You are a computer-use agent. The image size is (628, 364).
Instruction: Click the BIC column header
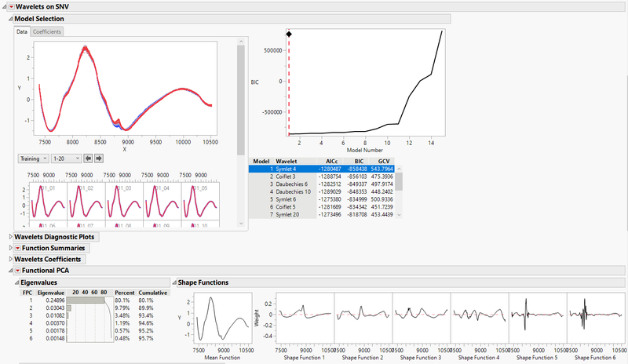[x=359, y=162]
